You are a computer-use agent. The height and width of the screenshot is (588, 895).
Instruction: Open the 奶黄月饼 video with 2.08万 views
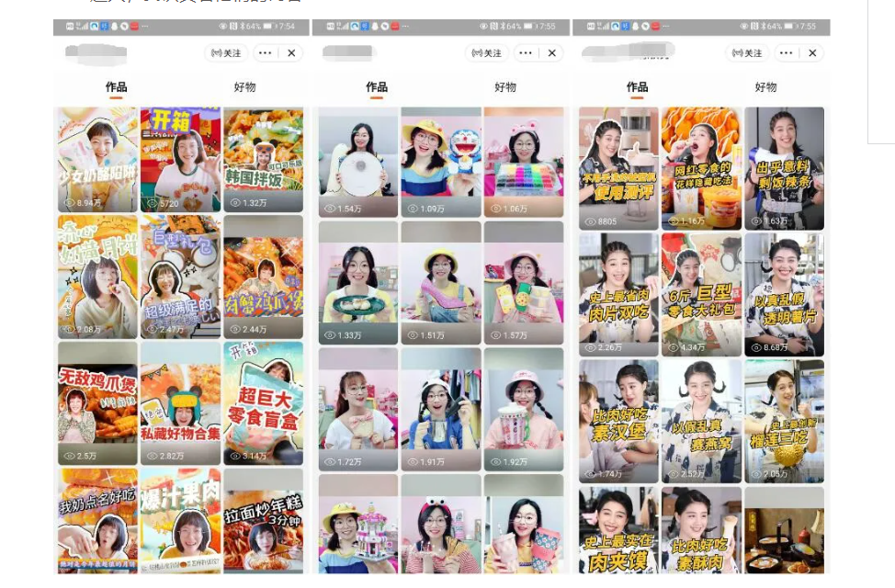click(97, 277)
